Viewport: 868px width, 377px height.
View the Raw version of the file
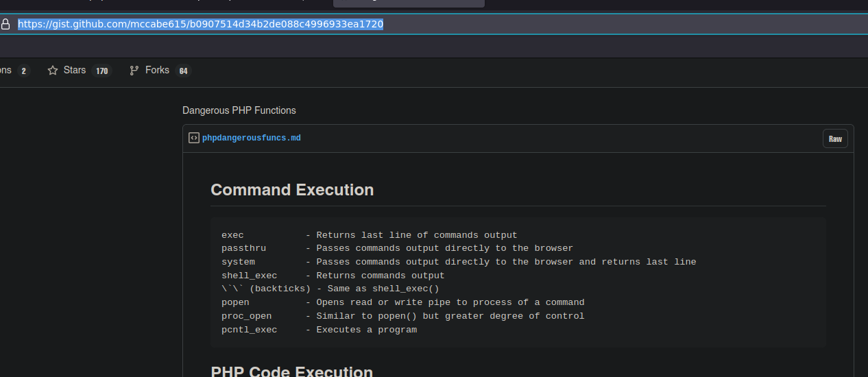835,138
